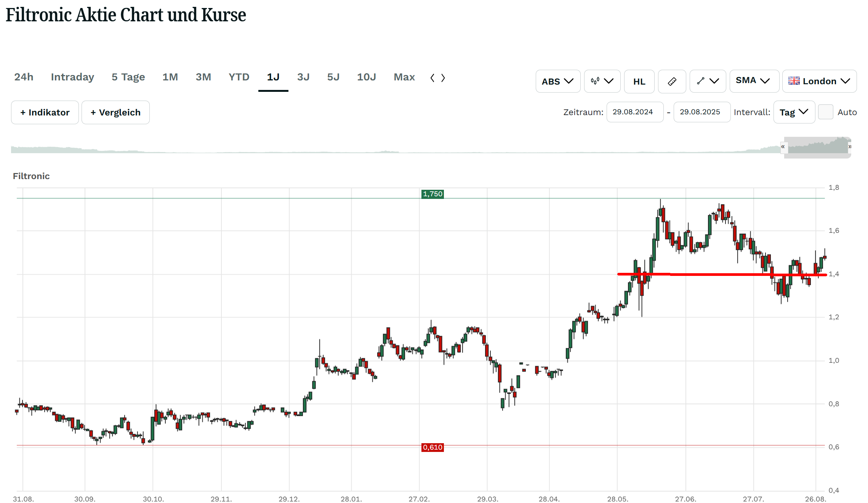Viewport: 868px width, 503px height.
Task: Switch to the Intraday tab
Action: (x=72, y=77)
